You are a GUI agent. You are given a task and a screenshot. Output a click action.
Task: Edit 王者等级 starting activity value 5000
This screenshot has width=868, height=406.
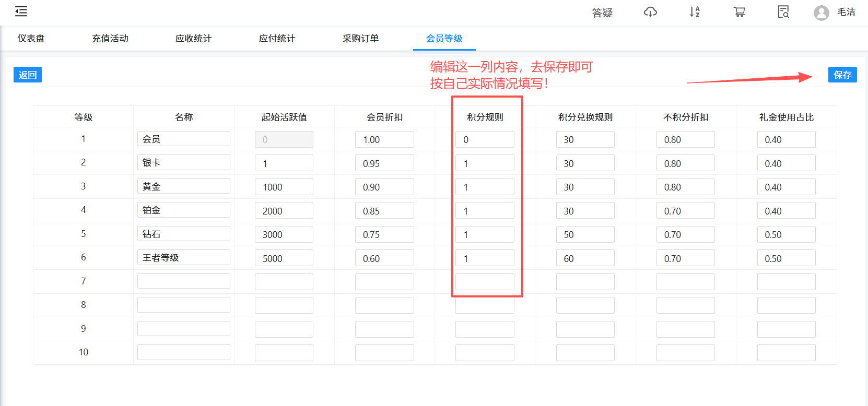point(284,258)
